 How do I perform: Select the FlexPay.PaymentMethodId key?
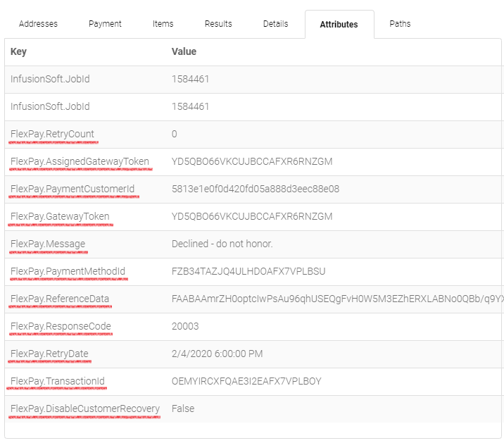coord(68,271)
